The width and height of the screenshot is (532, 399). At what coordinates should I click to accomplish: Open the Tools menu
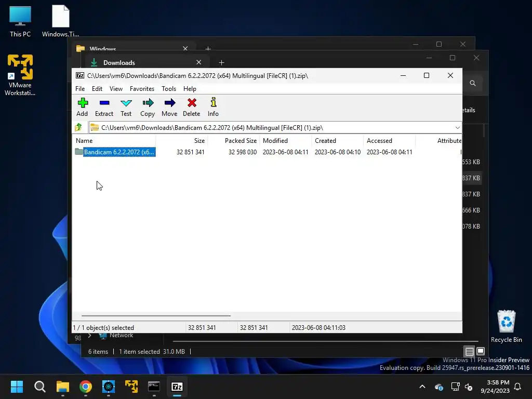click(x=169, y=88)
